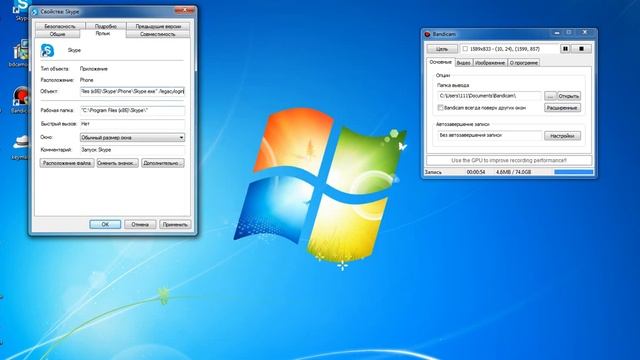Click the Отмена button
Image resolution: width=640 pixels, height=360 pixels.
[140, 224]
